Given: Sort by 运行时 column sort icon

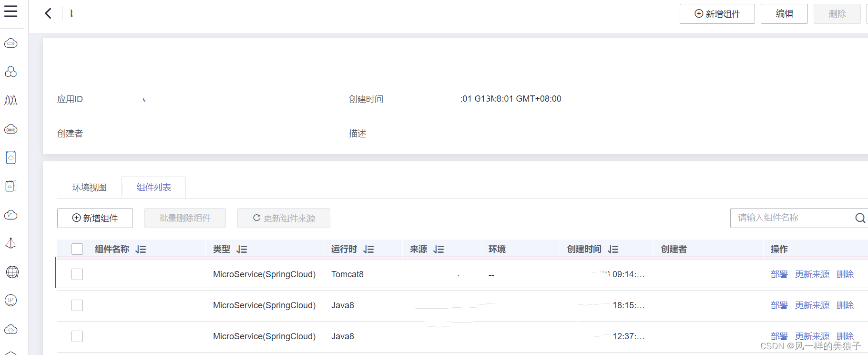Looking at the screenshot, I should coord(368,250).
